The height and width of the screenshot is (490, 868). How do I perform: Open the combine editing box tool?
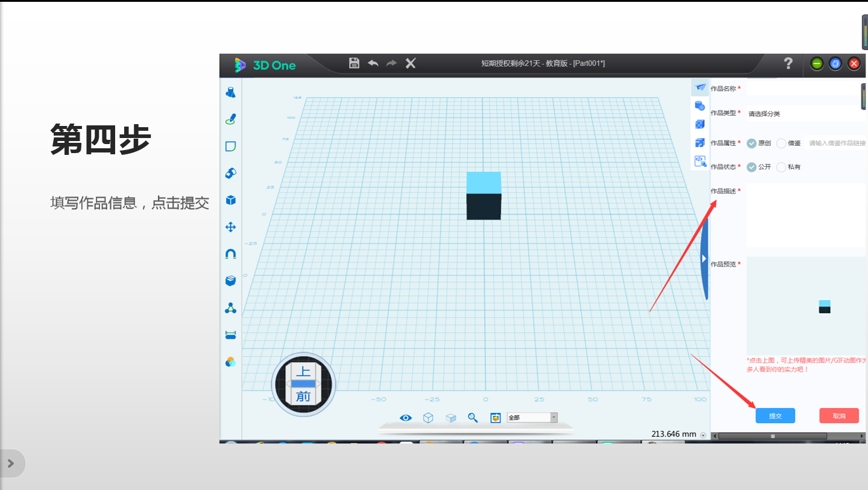(x=230, y=281)
